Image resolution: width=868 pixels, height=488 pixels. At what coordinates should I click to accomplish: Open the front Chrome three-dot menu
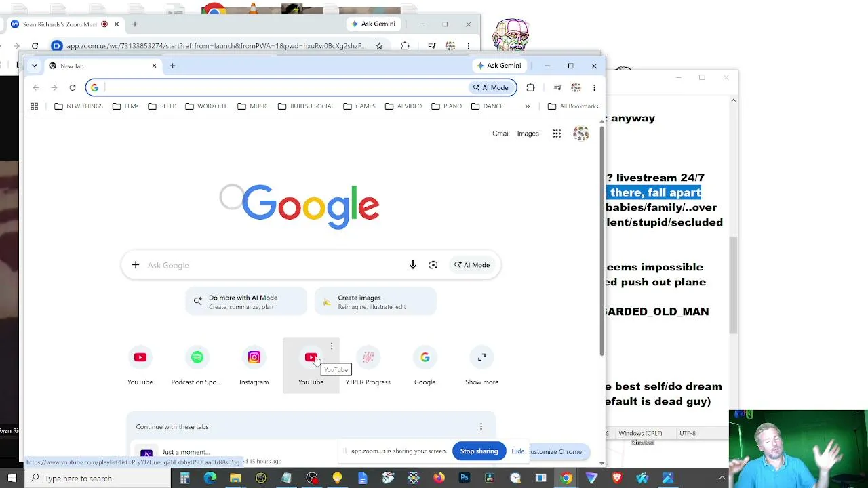point(594,87)
